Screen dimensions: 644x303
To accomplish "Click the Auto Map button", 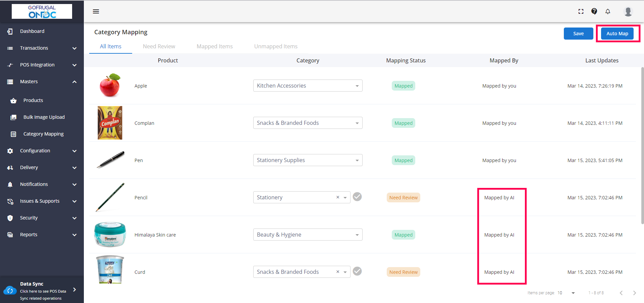I will tap(617, 34).
